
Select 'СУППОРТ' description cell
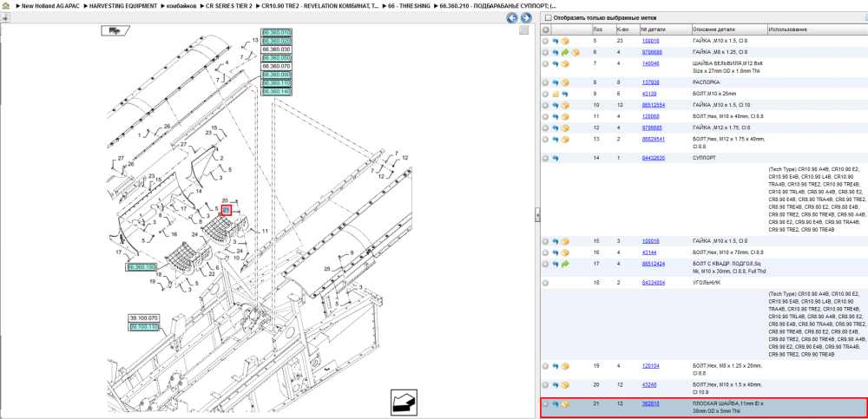[704, 158]
